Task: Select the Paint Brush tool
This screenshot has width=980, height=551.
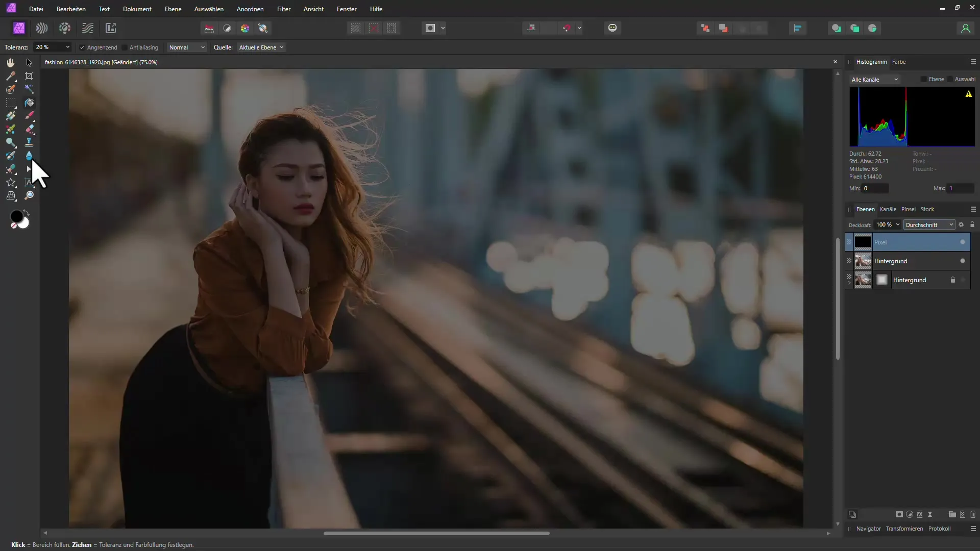Action: (29, 116)
